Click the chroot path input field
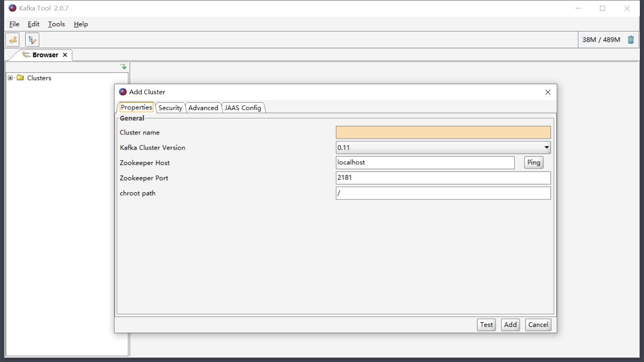This screenshot has height=362, width=644. click(443, 193)
